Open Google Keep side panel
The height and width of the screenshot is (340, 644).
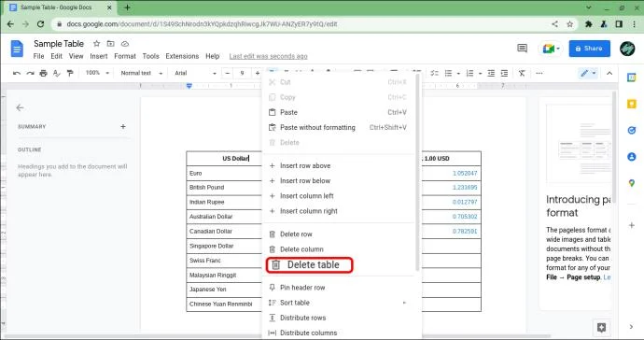[632, 104]
